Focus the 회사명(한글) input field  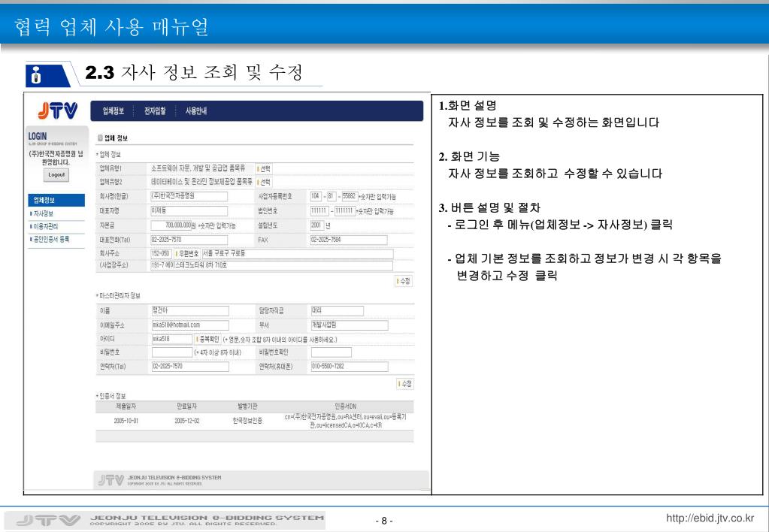(189, 196)
